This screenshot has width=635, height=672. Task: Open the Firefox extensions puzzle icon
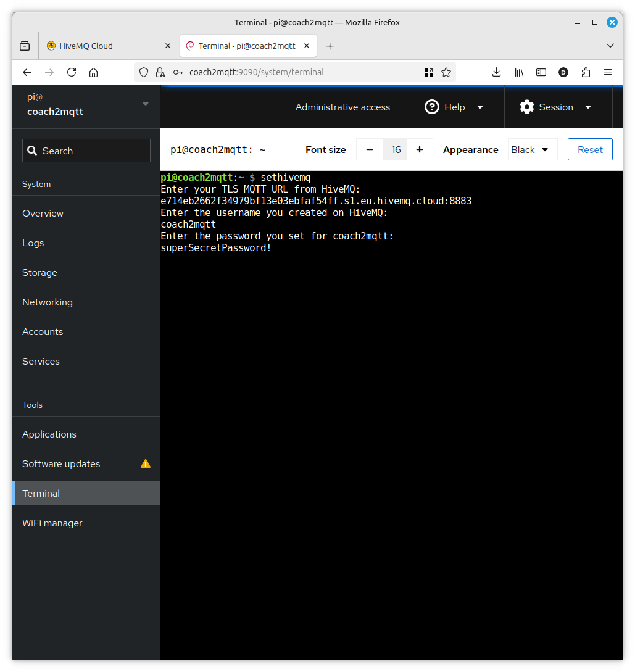coord(586,72)
